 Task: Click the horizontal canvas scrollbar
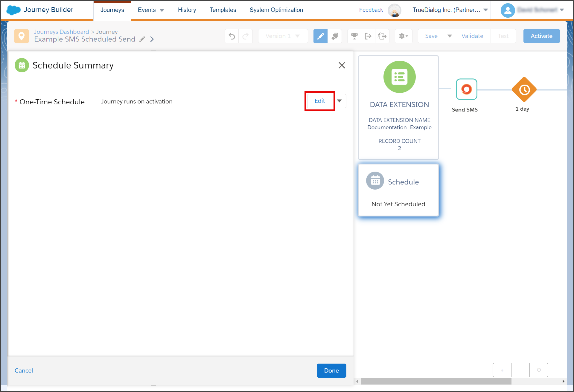436,381
